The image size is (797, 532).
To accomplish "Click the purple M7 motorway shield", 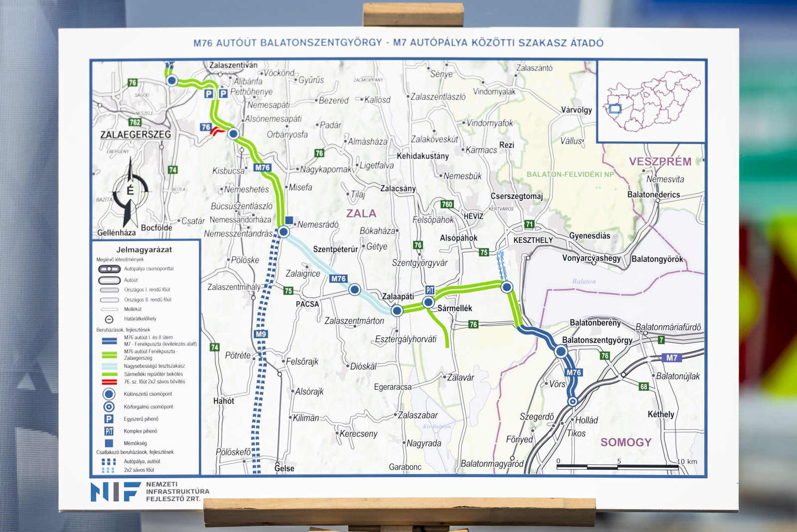I will (x=671, y=358).
